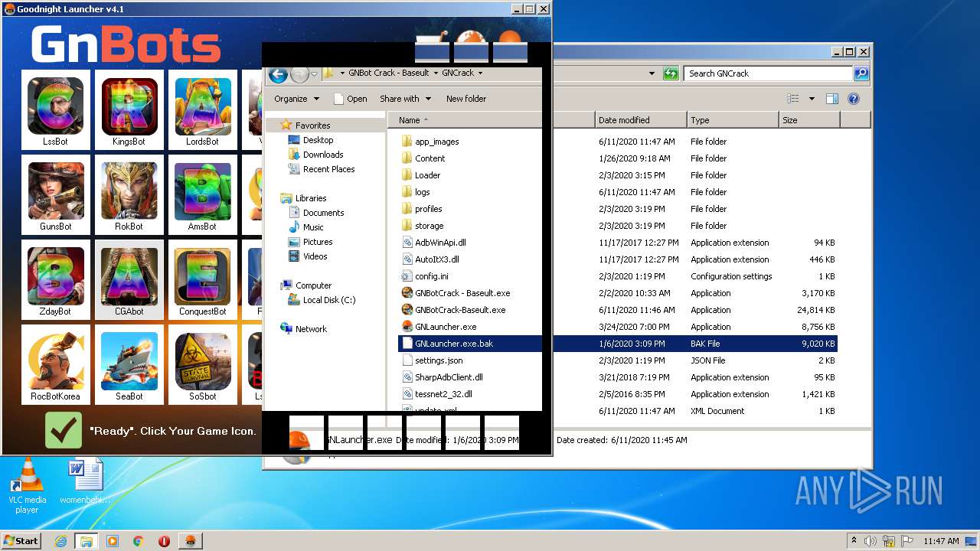Select Network in navigation pane
The width and height of the screenshot is (980, 551).
point(311,329)
